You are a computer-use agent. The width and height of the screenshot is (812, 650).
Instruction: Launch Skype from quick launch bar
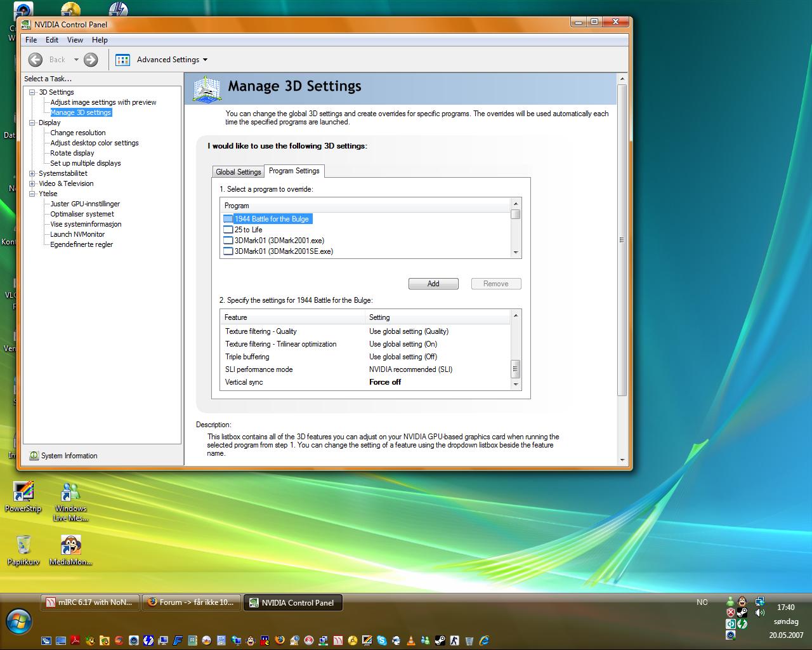[382, 640]
